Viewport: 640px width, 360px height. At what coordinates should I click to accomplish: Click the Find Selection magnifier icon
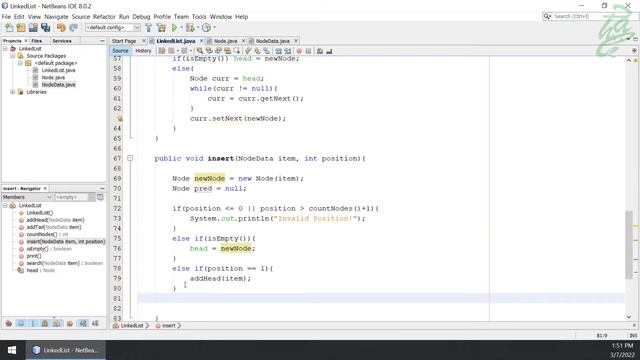(200, 51)
